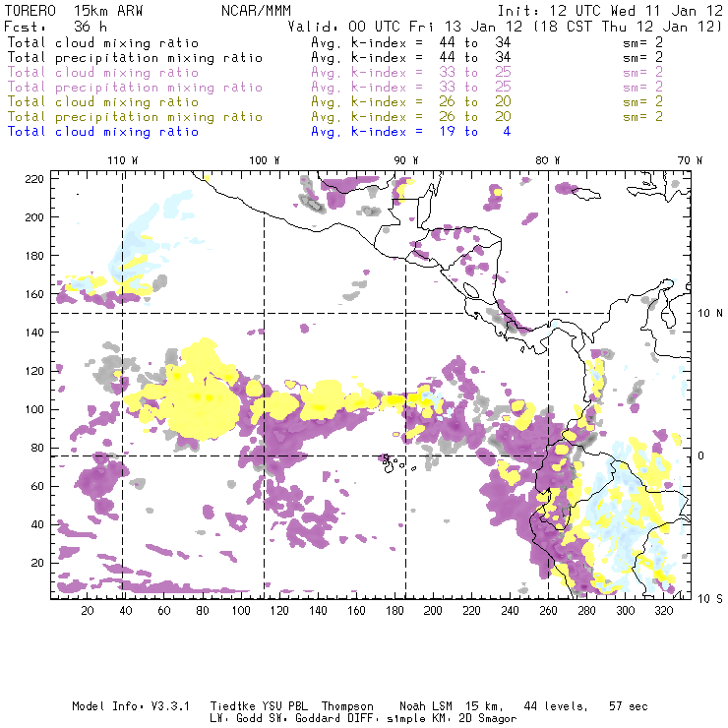Select the 110 W longitude label
The height and width of the screenshot is (728, 728).
click(x=122, y=160)
